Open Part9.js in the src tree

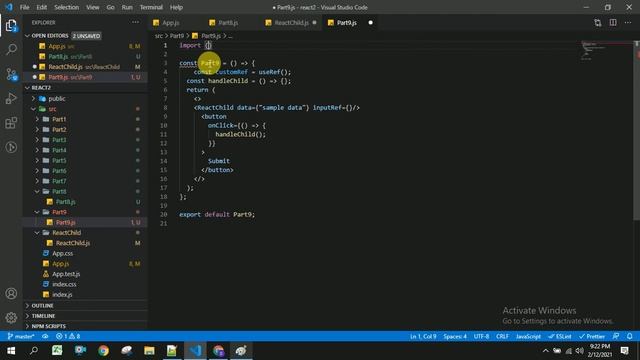coord(65,222)
